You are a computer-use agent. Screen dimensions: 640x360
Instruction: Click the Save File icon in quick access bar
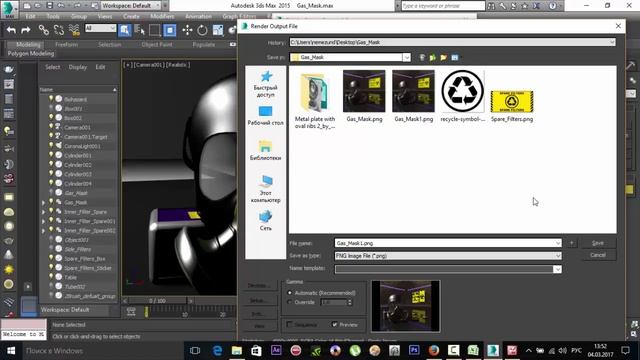tap(49, 6)
